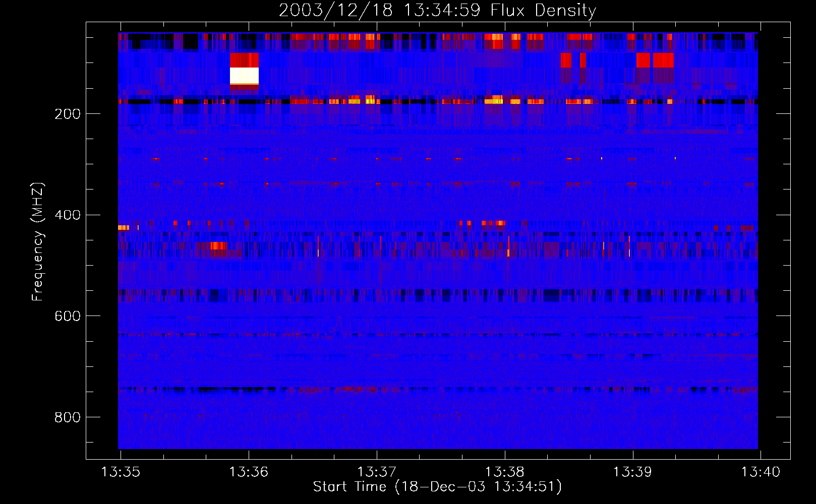Viewport: 816px width, 504px height.
Task: Click the 600 frequency tick label
Action: click(x=68, y=316)
